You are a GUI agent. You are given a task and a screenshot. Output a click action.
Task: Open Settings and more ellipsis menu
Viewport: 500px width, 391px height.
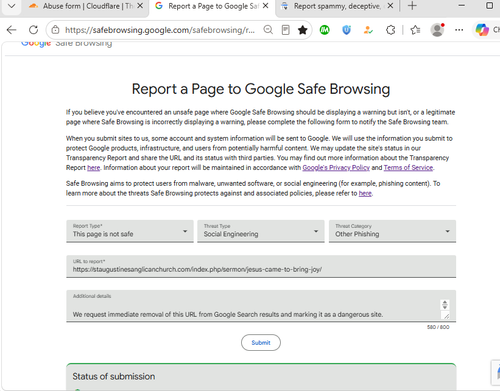click(x=459, y=30)
